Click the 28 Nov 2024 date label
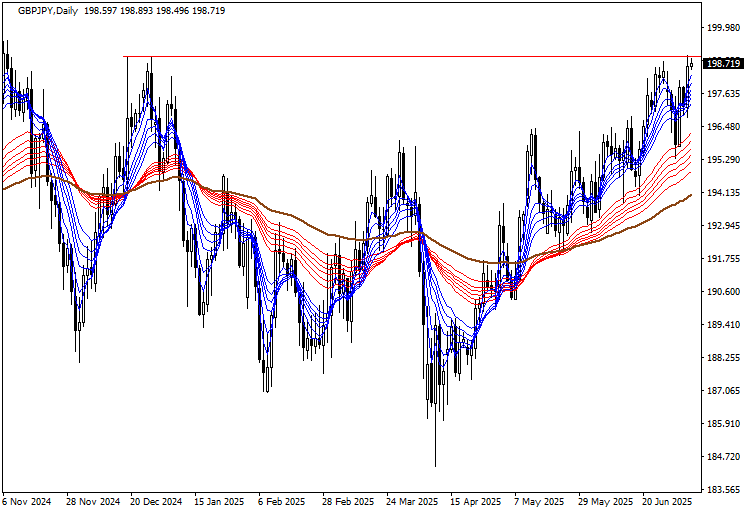This screenshot has height=513, width=747. click(x=93, y=502)
